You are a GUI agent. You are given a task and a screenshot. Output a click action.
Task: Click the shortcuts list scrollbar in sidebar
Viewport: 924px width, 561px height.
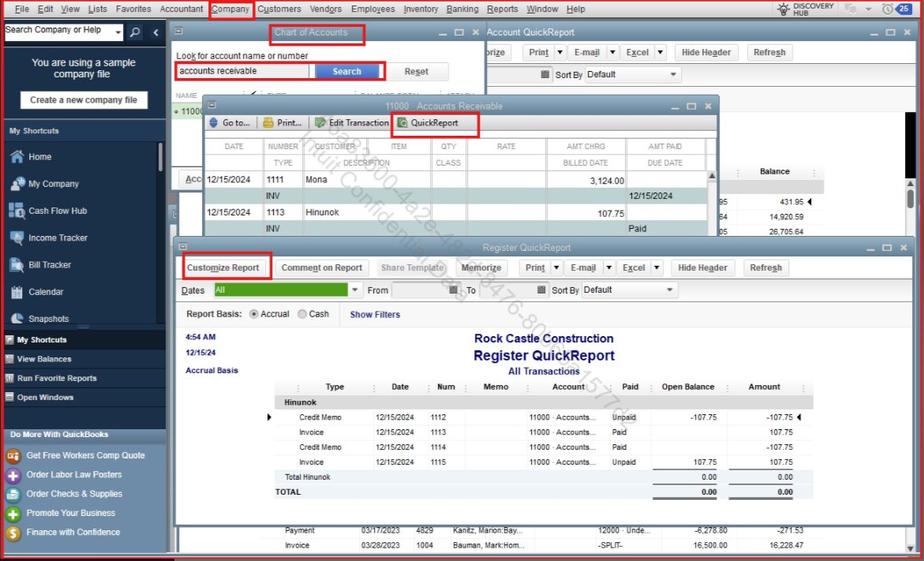159,157
